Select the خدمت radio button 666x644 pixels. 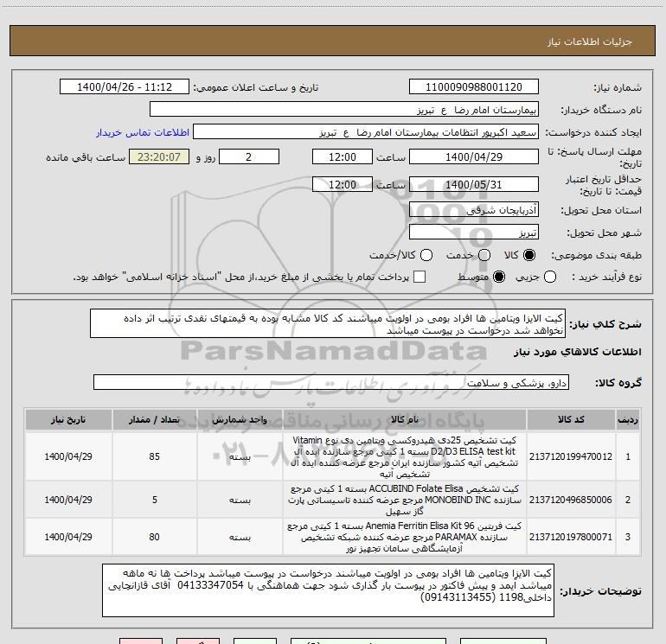[484, 255]
